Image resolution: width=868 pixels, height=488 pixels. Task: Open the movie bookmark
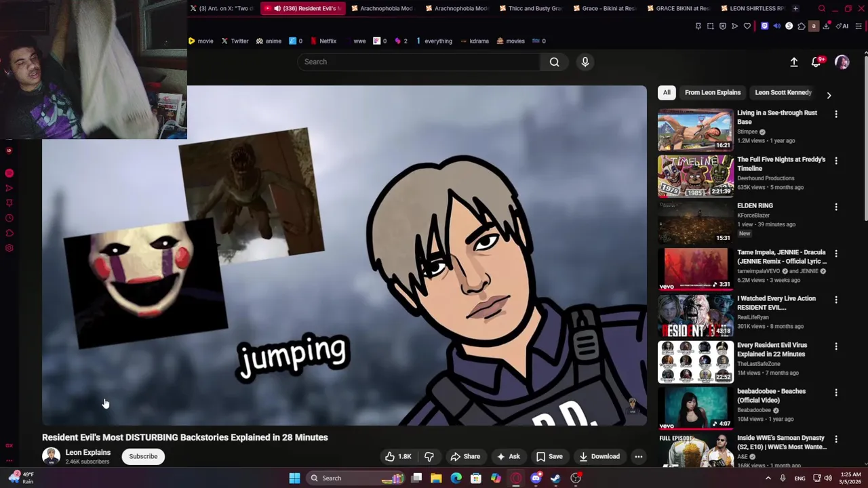coord(200,41)
